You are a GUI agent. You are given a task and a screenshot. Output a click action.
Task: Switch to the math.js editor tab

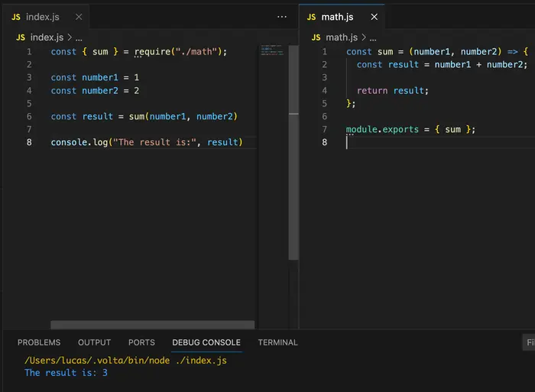[341, 17]
